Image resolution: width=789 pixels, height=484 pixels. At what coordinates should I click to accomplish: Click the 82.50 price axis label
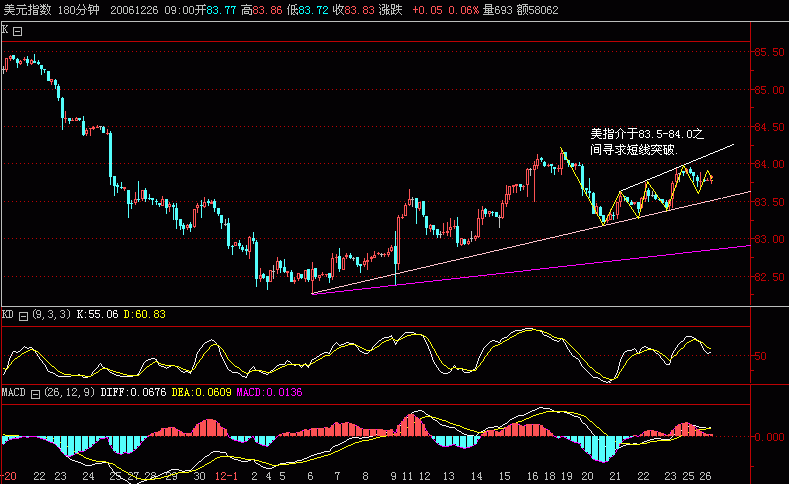point(769,277)
